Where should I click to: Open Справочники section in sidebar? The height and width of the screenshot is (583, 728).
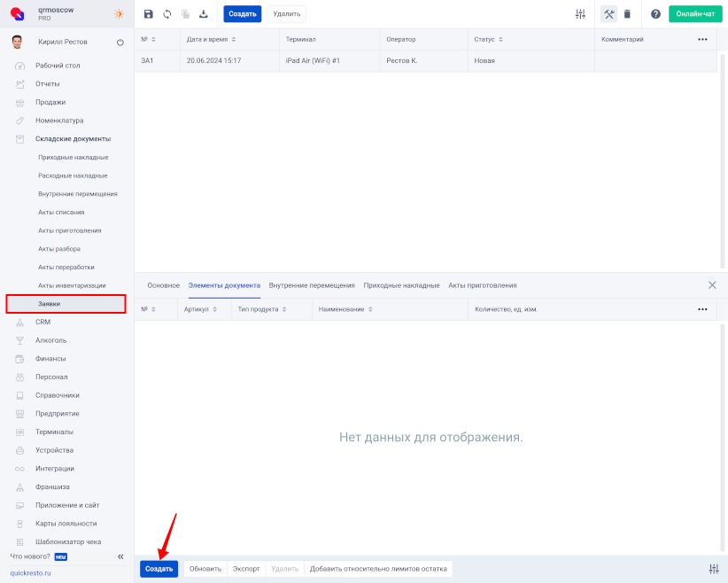click(57, 395)
